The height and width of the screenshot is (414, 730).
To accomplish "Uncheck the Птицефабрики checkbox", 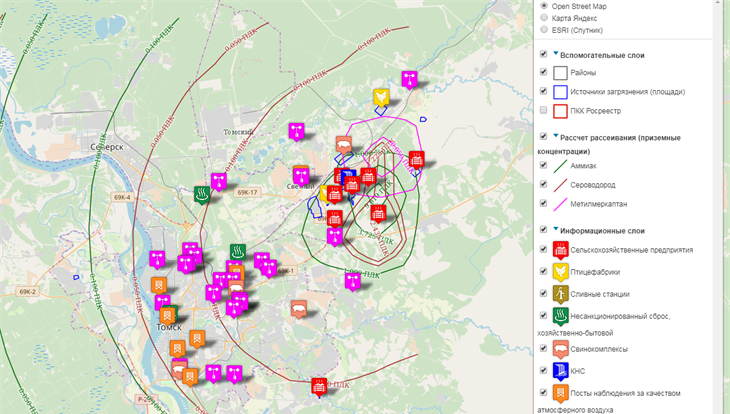I will click(x=543, y=271).
